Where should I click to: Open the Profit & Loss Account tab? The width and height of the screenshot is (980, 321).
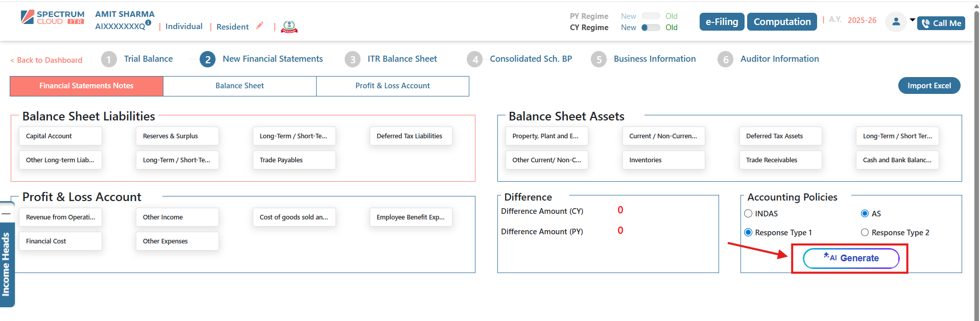click(x=392, y=86)
